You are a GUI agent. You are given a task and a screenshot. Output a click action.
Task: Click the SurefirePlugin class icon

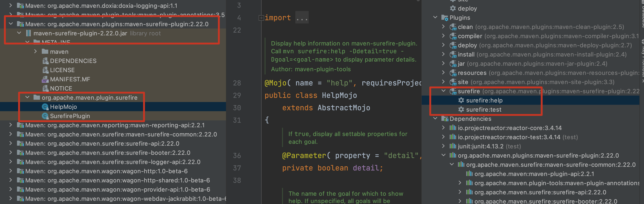[x=45, y=116]
